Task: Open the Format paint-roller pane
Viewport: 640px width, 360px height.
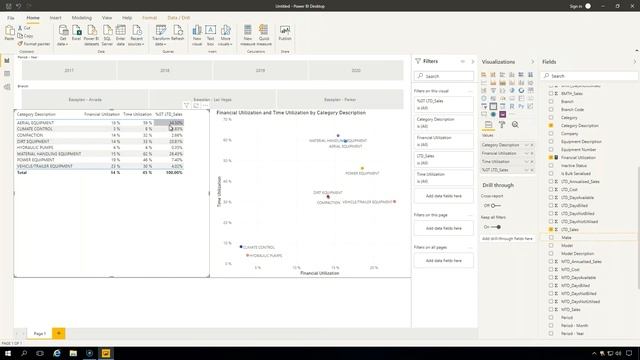Action: [x=502, y=124]
